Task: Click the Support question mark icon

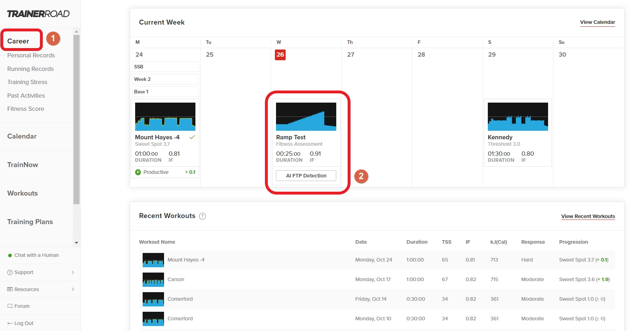Action: 10,272
